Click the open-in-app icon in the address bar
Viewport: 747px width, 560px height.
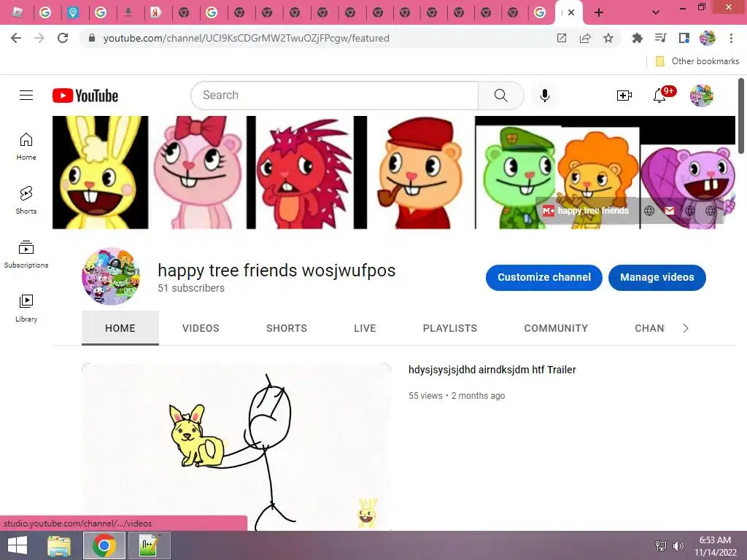[562, 38]
